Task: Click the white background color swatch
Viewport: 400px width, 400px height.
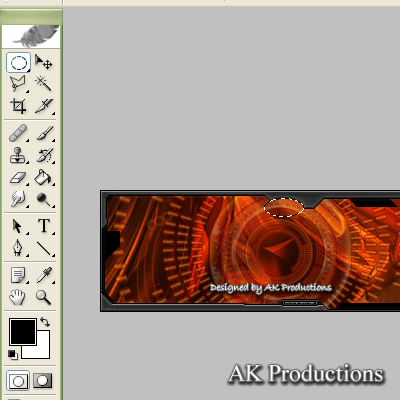Action: click(43, 352)
